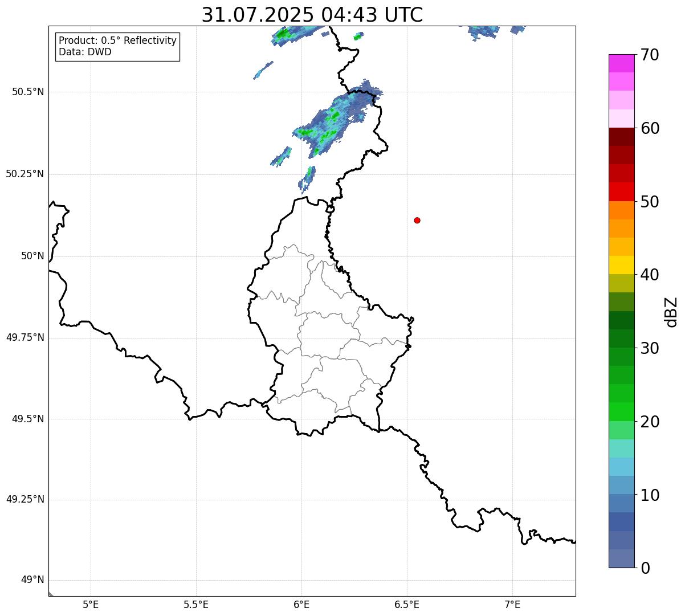Click 'Product: 0.5° Reflectivity' legend text
The height and width of the screenshot is (616, 685).
pos(117,41)
